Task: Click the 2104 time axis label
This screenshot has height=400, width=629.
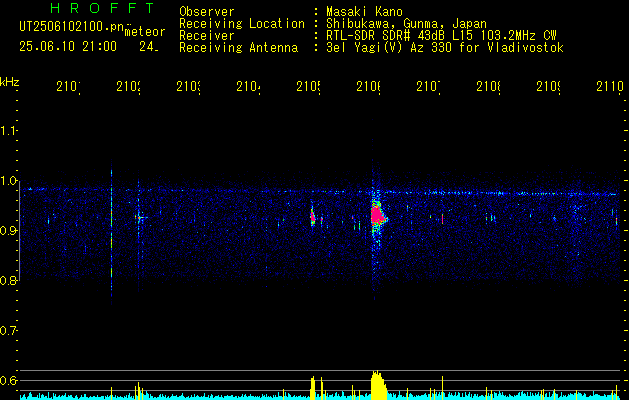Action: 248,87
